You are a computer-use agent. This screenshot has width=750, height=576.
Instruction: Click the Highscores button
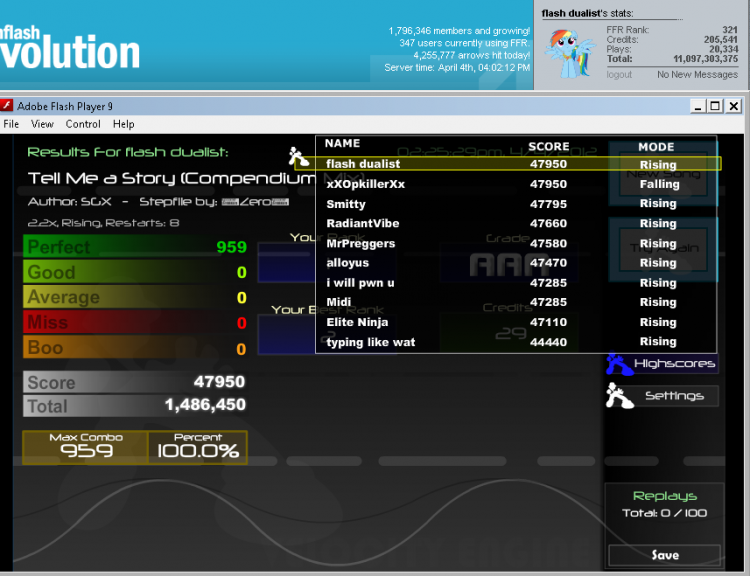pyautogui.click(x=674, y=364)
